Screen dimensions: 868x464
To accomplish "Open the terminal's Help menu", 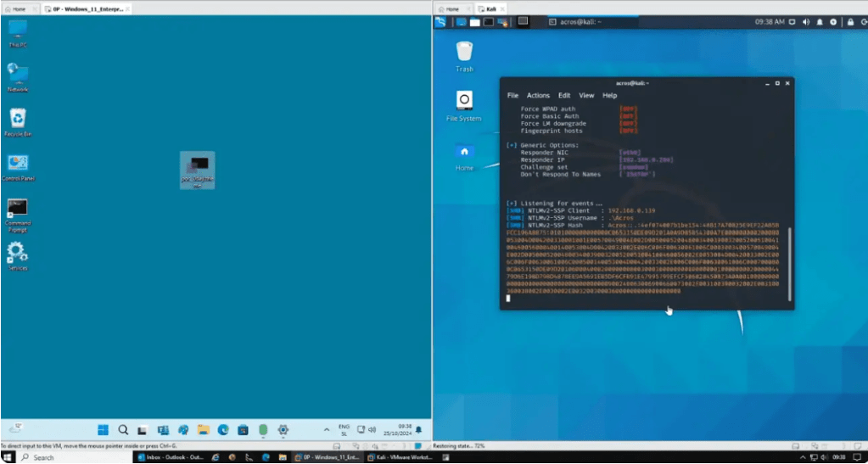I will coord(609,96).
